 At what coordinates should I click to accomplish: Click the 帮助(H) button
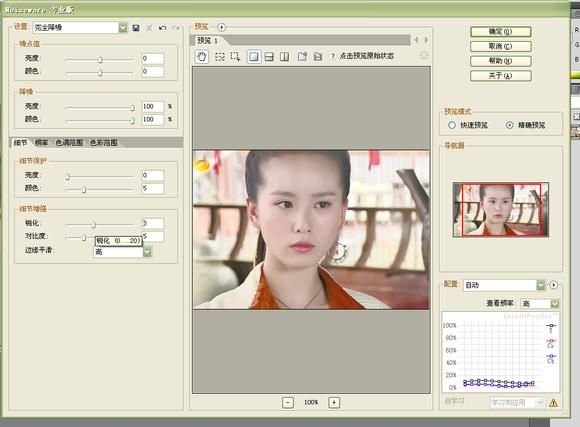pyautogui.click(x=500, y=61)
